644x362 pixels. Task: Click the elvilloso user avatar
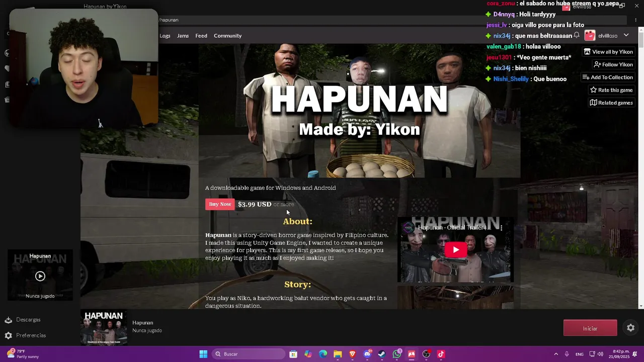[590, 35]
